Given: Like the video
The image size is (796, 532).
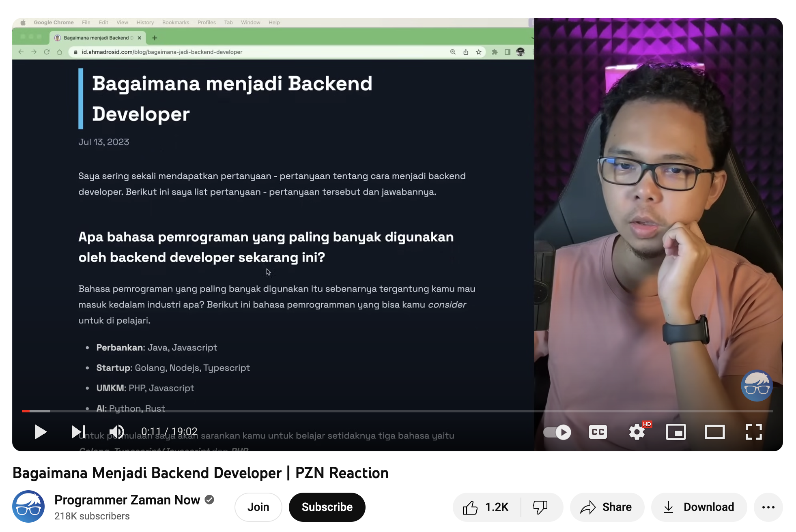Looking at the screenshot, I should tap(486, 507).
